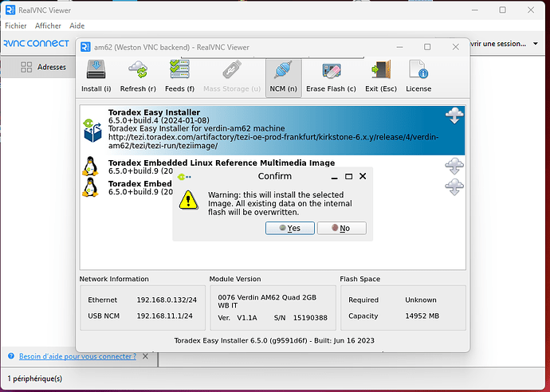The width and height of the screenshot is (550, 392).
Task: Open the License document icon
Action: (x=418, y=69)
